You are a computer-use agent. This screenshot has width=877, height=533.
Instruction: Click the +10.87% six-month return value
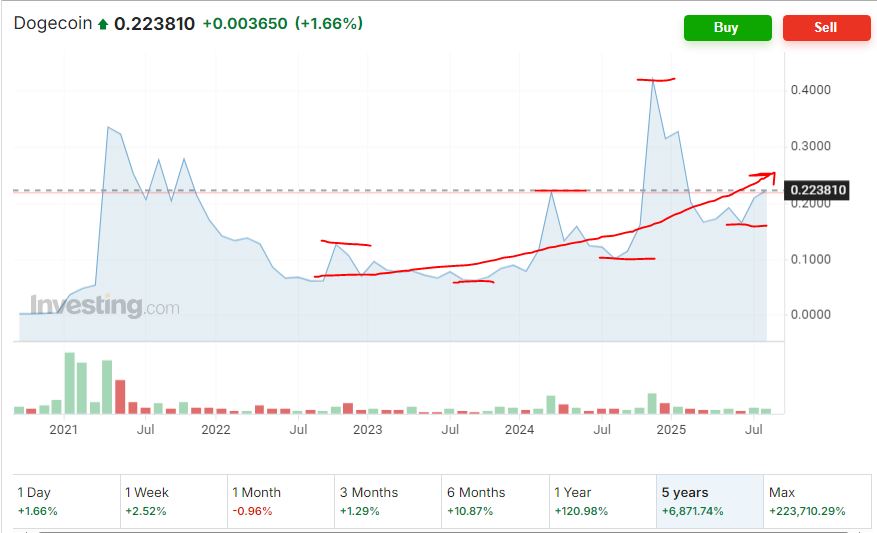[470, 511]
